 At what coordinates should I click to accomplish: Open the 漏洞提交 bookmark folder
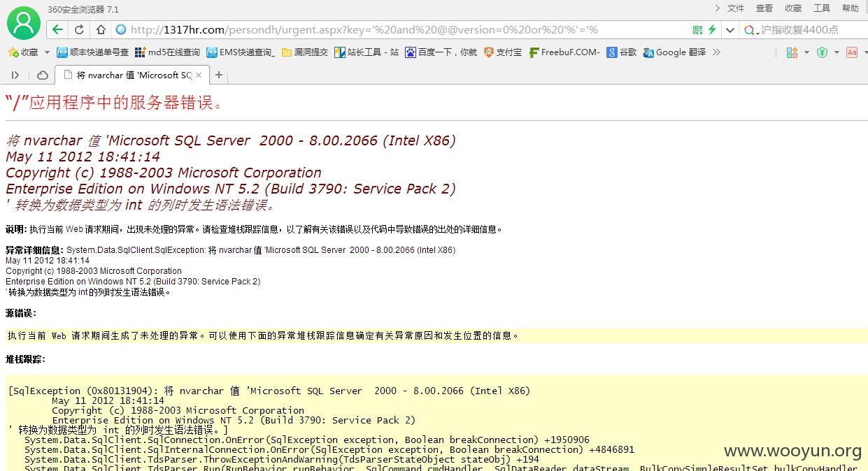pos(305,52)
